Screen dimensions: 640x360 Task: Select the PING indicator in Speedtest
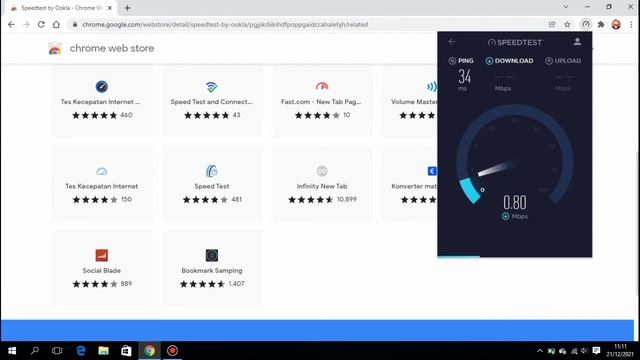[461, 61]
